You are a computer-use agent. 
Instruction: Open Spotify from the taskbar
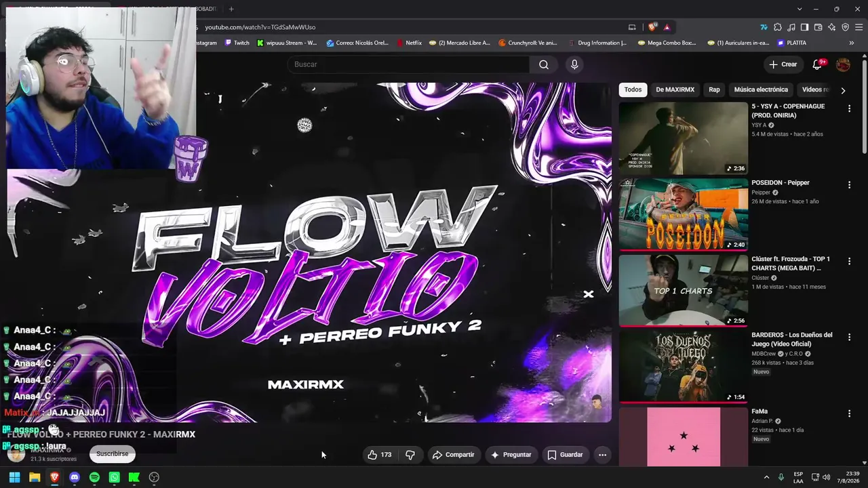point(94,477)
